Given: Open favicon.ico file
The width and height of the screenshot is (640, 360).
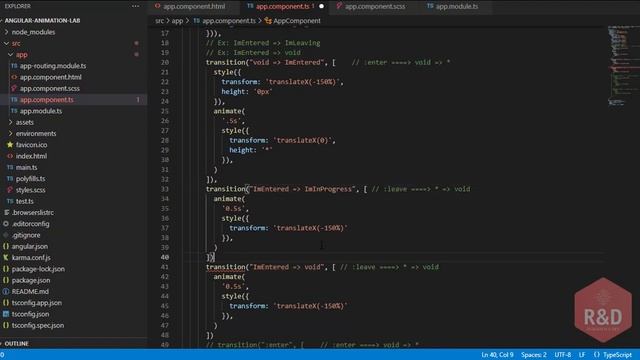Looking at the screenshot, I should pos(31,145).
